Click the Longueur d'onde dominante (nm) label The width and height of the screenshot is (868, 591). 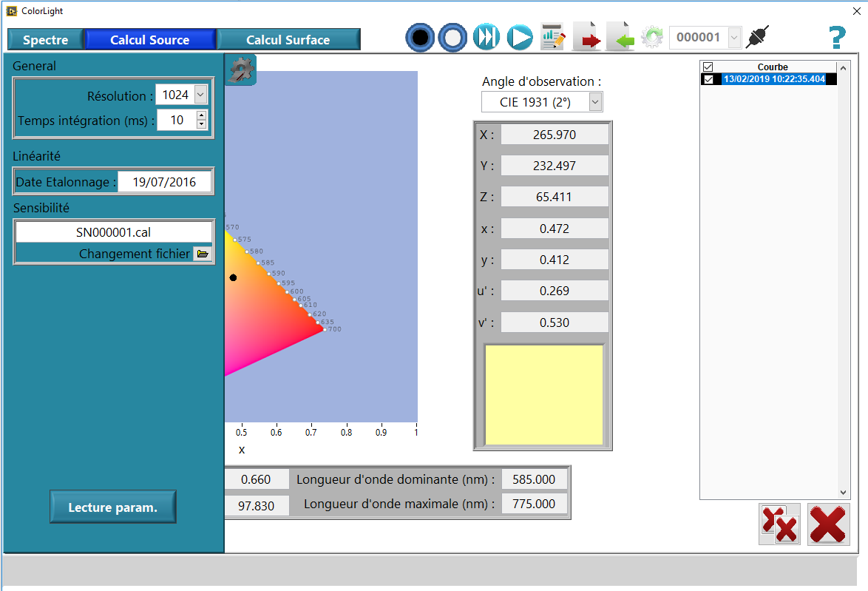396,479
